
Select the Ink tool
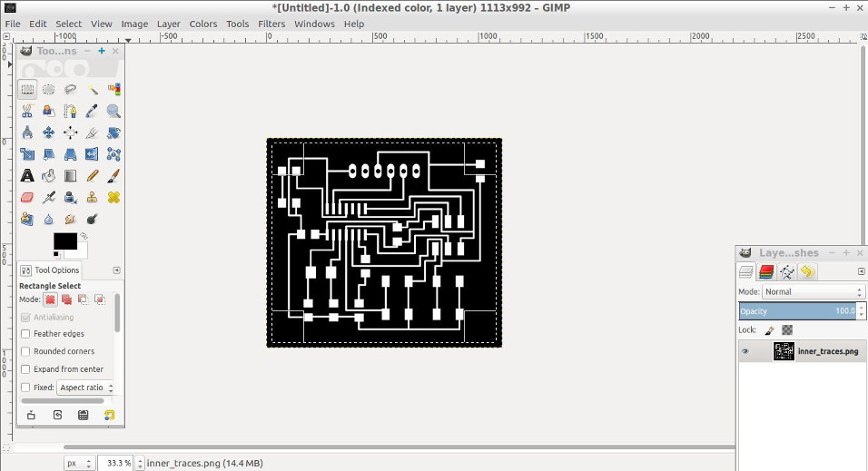coord(70,197)
